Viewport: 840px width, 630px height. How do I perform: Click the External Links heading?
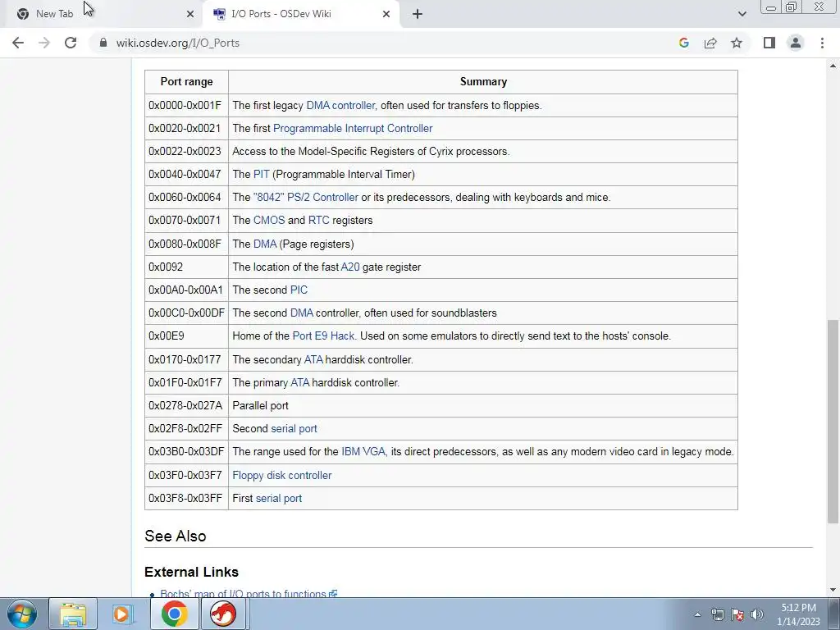(191, 572)
